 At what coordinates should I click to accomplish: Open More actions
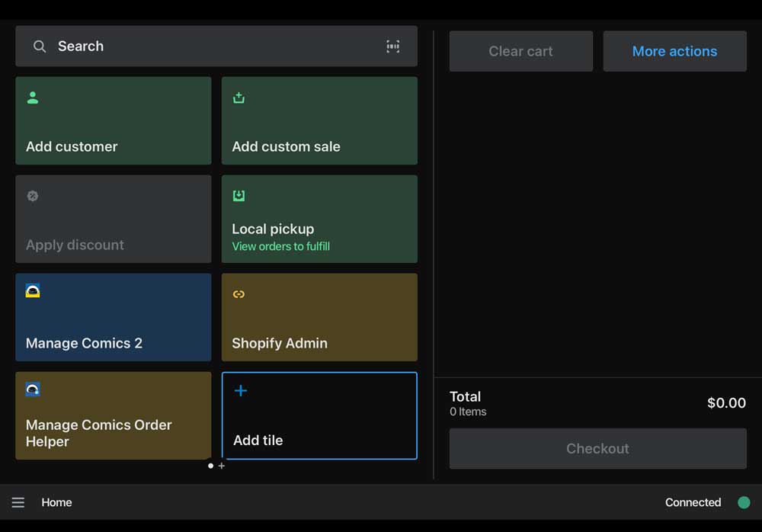pos(674,51)
